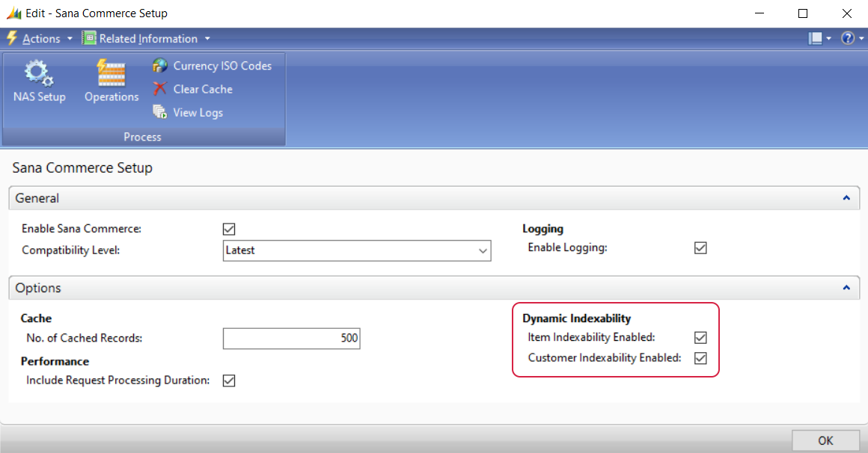The height and width of the screenshot is (453, 868).
Task: Click the Dynamic Indexability group label
Action: (x=577, y=318)
